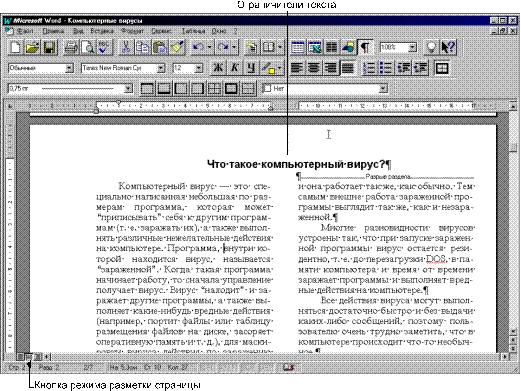Select the Format Painter brush icon
The image size is (521, 391).
177,47
